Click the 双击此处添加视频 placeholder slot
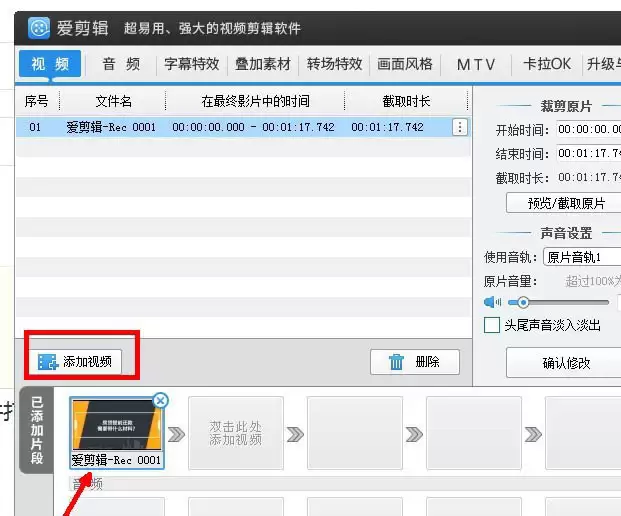Image resolution: width=621 pixels, height=516 pixels. tap(236, 433)
